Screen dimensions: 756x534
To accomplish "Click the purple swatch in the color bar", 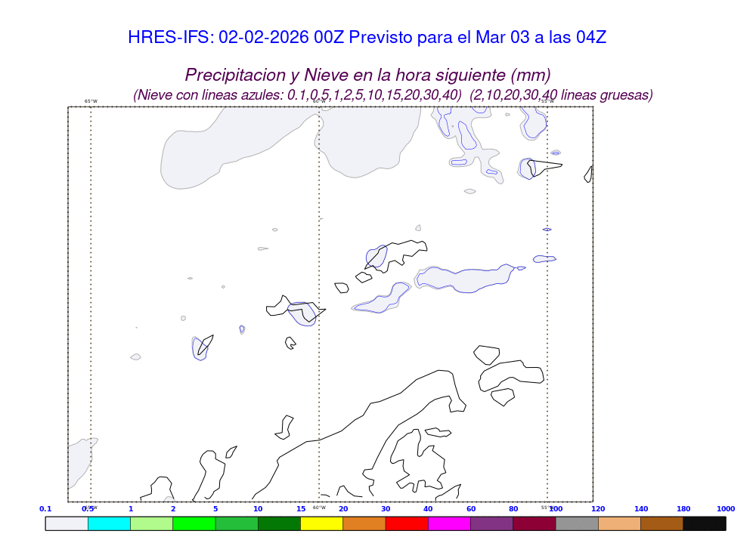I will pos(491,523).
